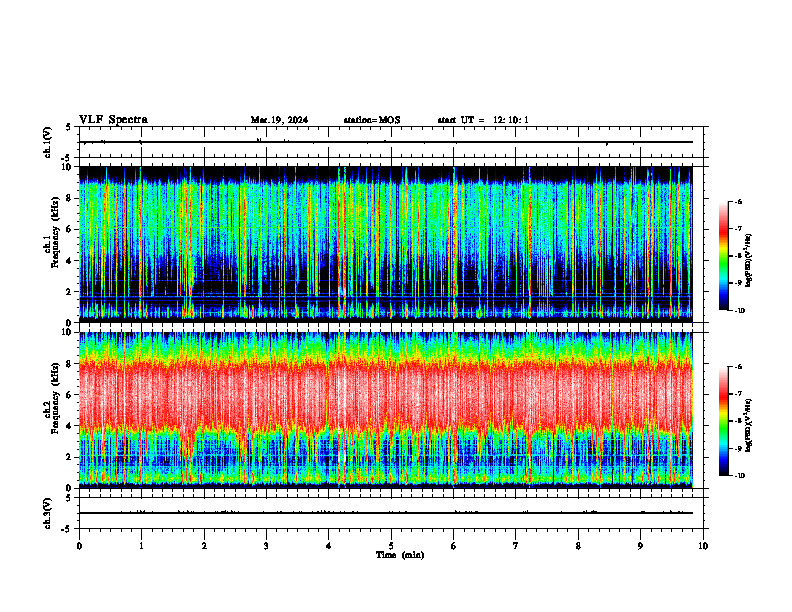Click the "VLF Spectra" plot title
The width and height of the screenshot is (792, 612).
tap(113, 120)
